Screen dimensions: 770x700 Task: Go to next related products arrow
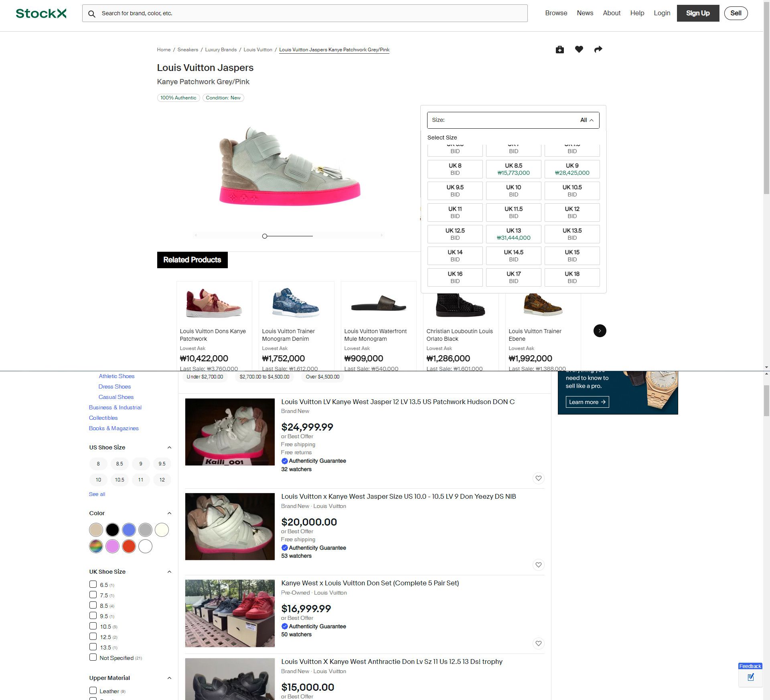point(600,331)
